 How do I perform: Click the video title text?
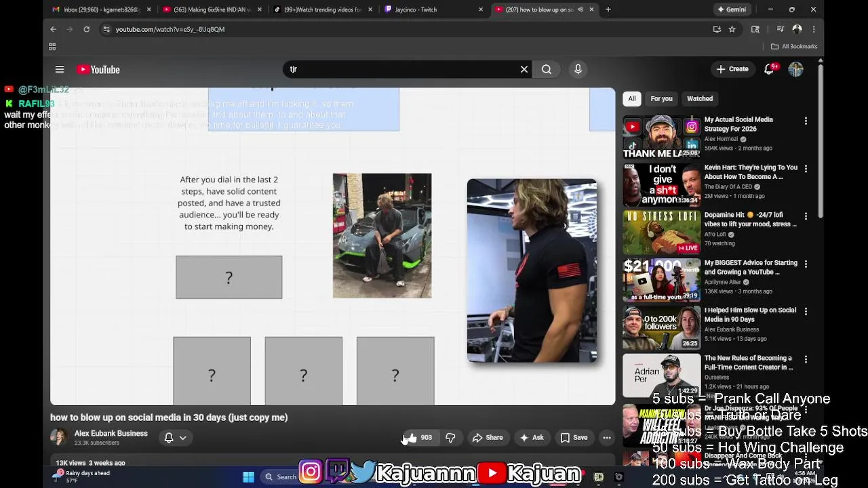[169, 418]
